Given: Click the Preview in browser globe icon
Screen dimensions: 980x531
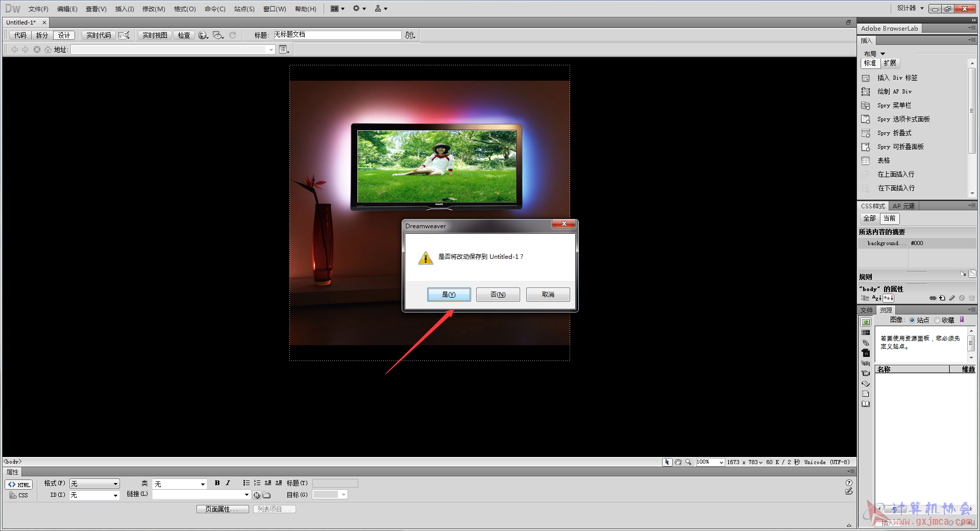Looking at the screenshot, I should [x=203, y=35].
